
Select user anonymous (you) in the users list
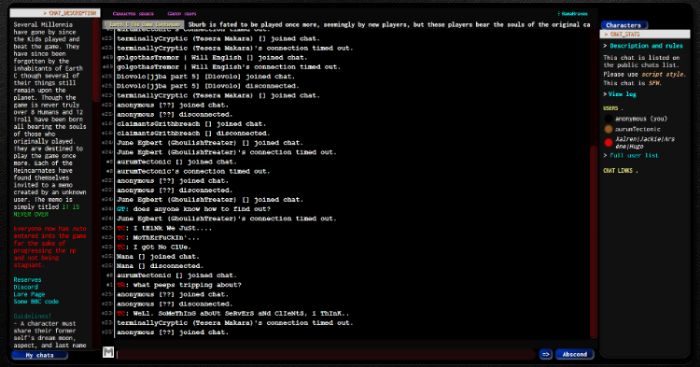(x=641, y=119)
